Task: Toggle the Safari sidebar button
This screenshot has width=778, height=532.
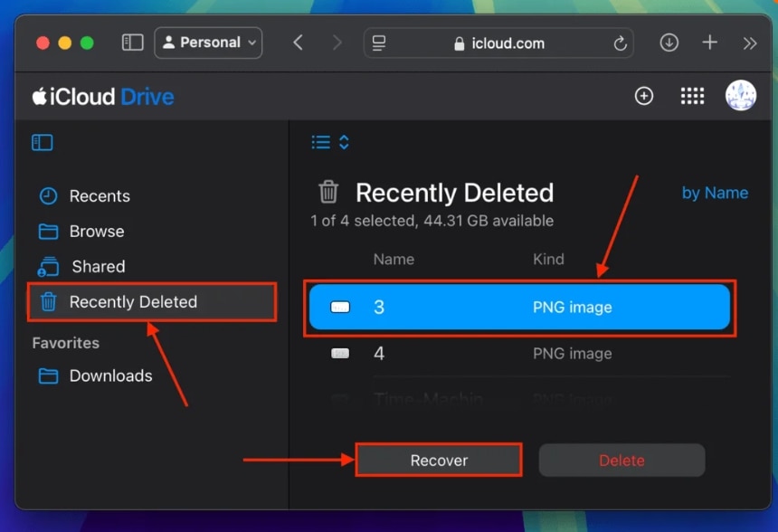Action: pos(133,43)
